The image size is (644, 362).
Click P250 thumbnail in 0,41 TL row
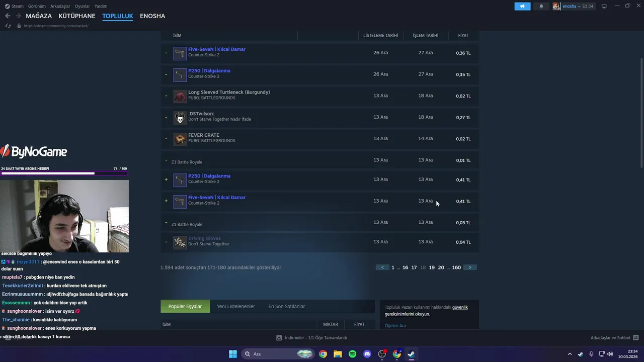[x=180, y=180]
